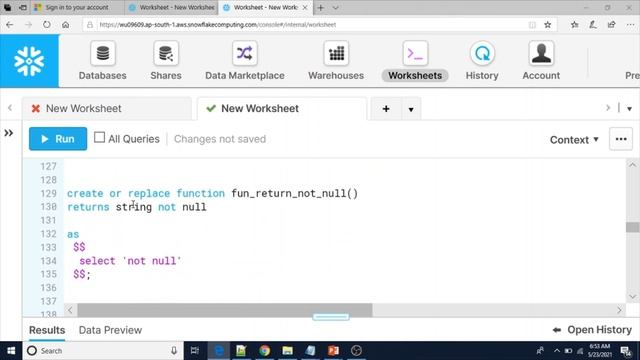Click editor scroll up arrow
This screenshot has width=640, height=360.
click(x=632, y=165)
